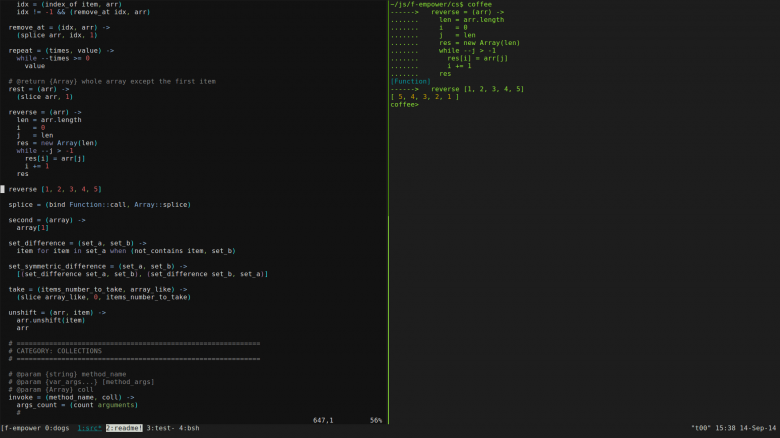Click 'res[i] = arr[j]' in the vim pane

pyautogui.click(x=55, y=158)
